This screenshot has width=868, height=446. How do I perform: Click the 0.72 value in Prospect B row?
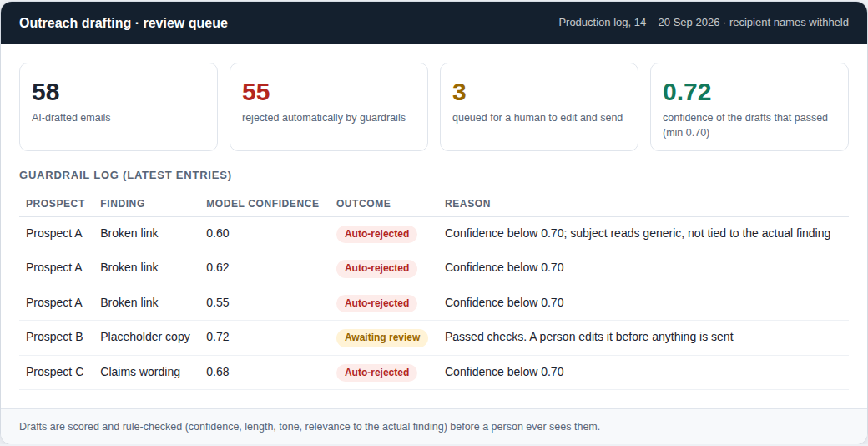click(218, 337)
